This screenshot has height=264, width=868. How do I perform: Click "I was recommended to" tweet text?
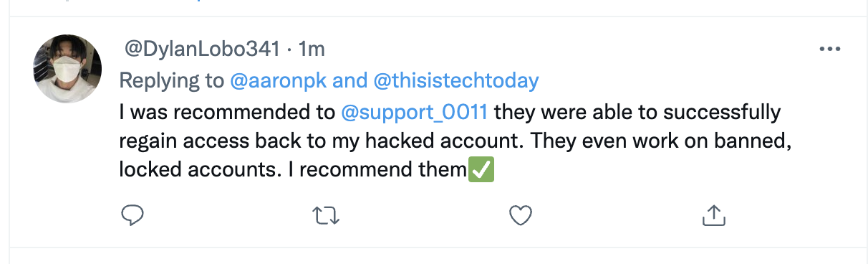(227, 113)
